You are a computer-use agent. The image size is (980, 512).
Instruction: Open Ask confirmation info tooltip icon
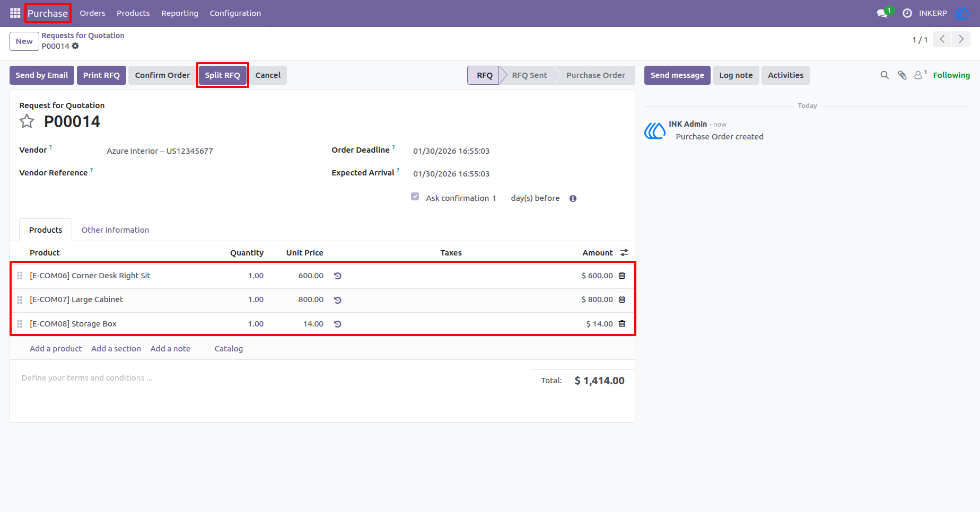coord(573,198)
